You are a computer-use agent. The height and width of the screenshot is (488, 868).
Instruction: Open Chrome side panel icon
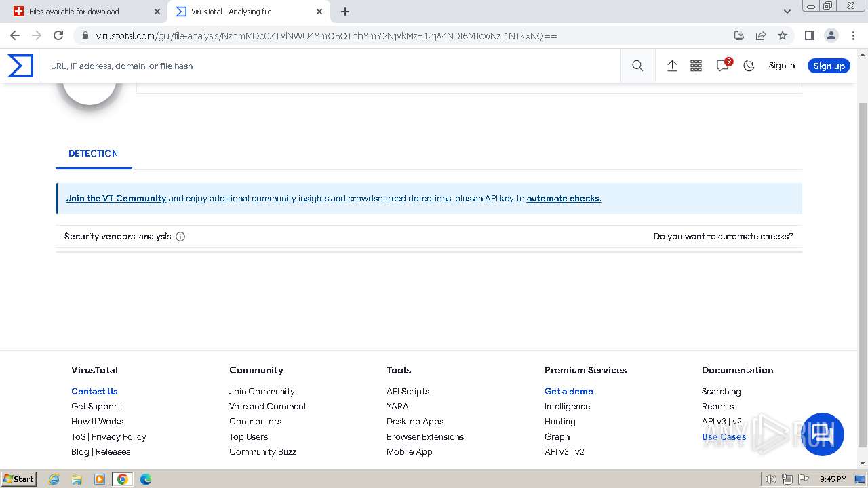point(809,35)
